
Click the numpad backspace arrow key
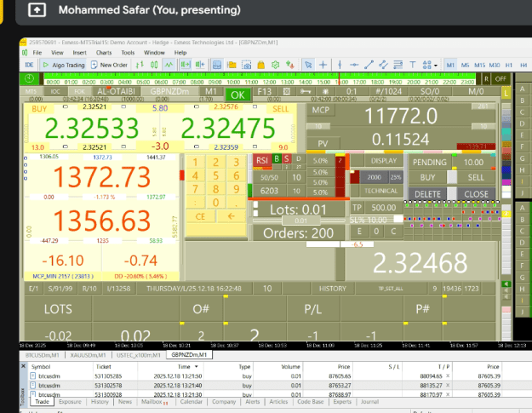coord(231,216)
